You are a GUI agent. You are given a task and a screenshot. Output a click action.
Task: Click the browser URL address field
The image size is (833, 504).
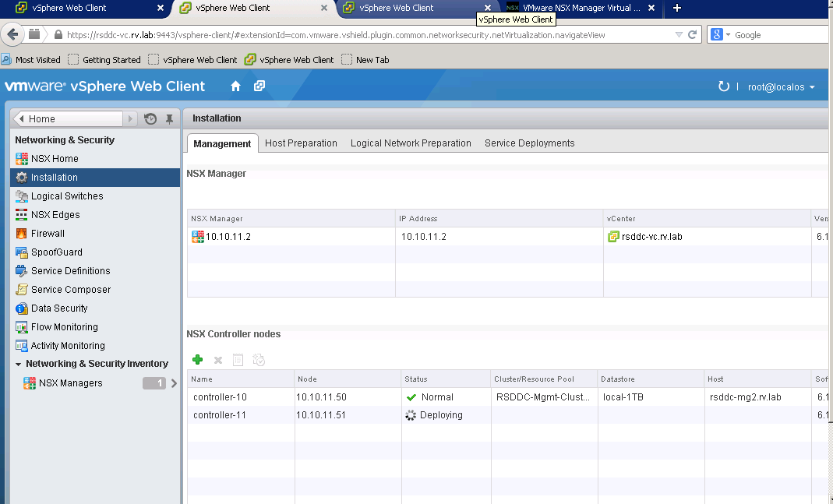click(366, 35)
